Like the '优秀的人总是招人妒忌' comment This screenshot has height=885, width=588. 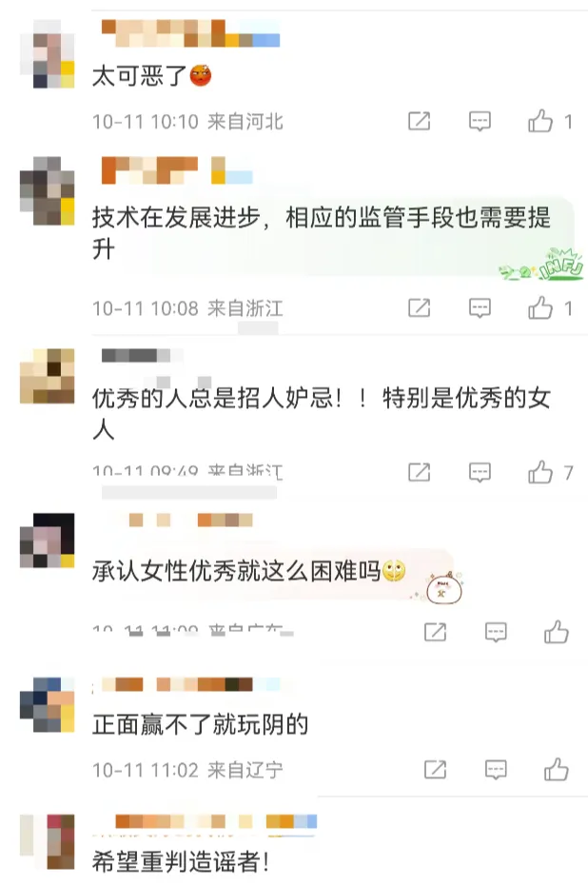[540, 472]
